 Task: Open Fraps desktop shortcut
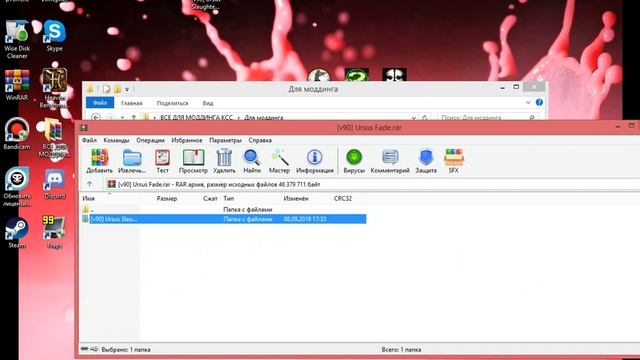[x=54, y=232]
